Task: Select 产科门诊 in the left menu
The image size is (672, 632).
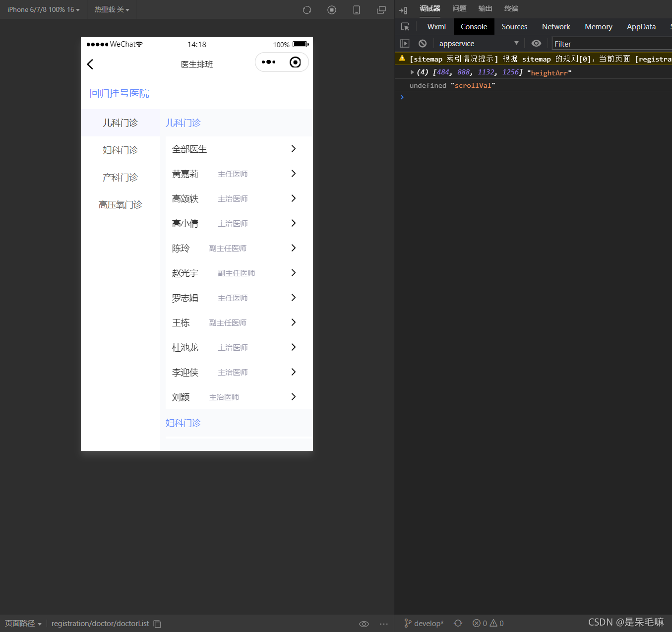Action: (120, 177)
